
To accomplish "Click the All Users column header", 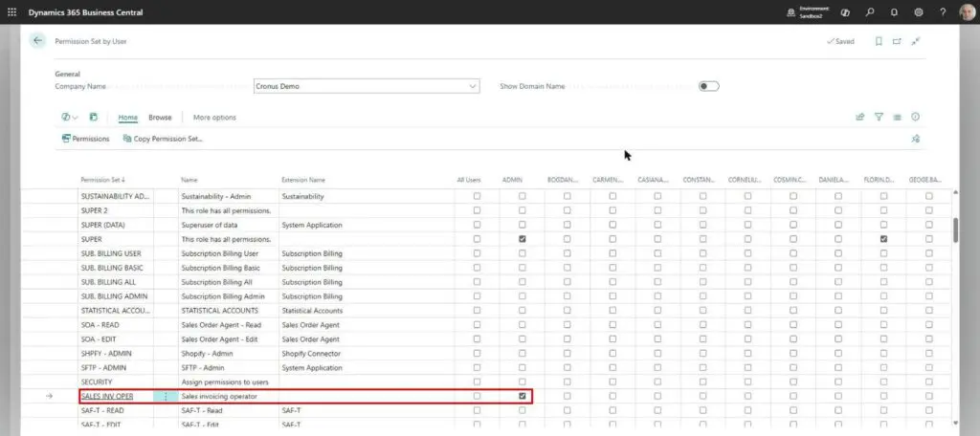I will pos(469,180).
